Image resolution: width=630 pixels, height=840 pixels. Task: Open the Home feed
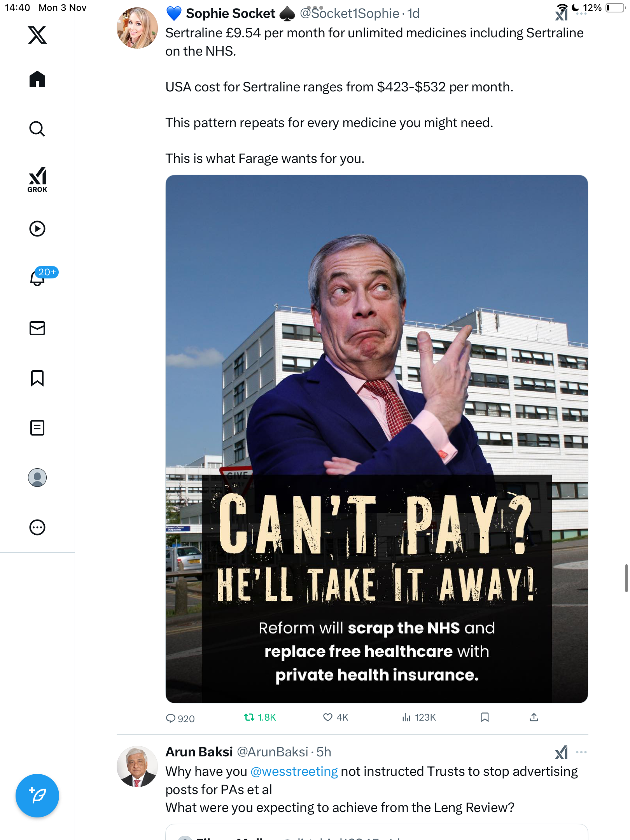pos(37,79)
